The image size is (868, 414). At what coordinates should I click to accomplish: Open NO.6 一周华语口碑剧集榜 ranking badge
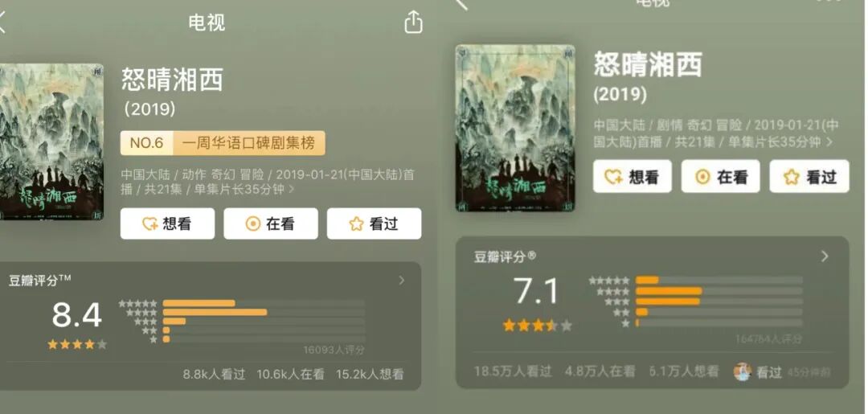click(223, 143)
